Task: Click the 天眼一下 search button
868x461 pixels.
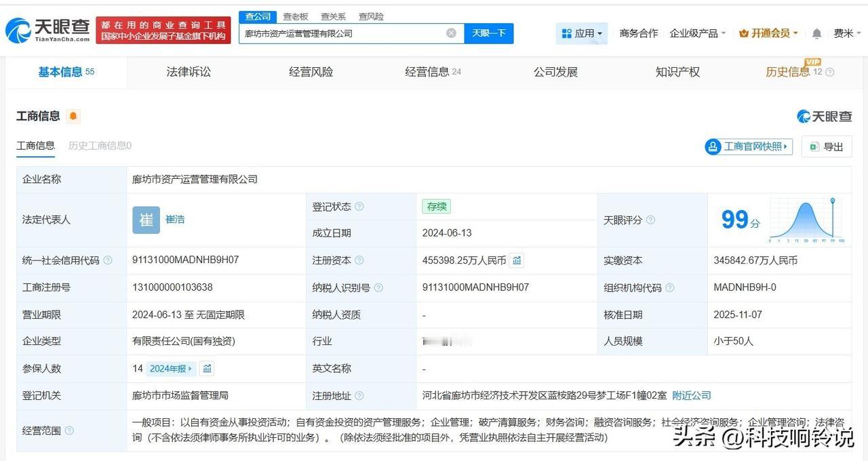Action: [489, 33]
